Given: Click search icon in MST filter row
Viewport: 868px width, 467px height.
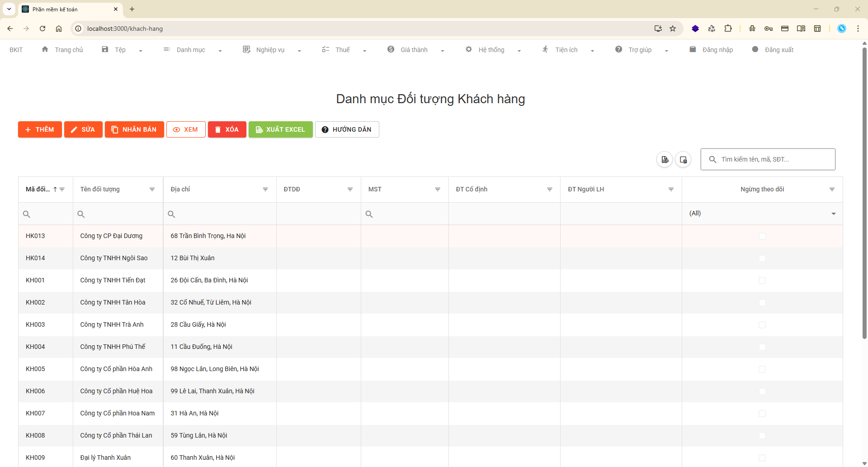Looking at the screenshot, I should (369, 214).
